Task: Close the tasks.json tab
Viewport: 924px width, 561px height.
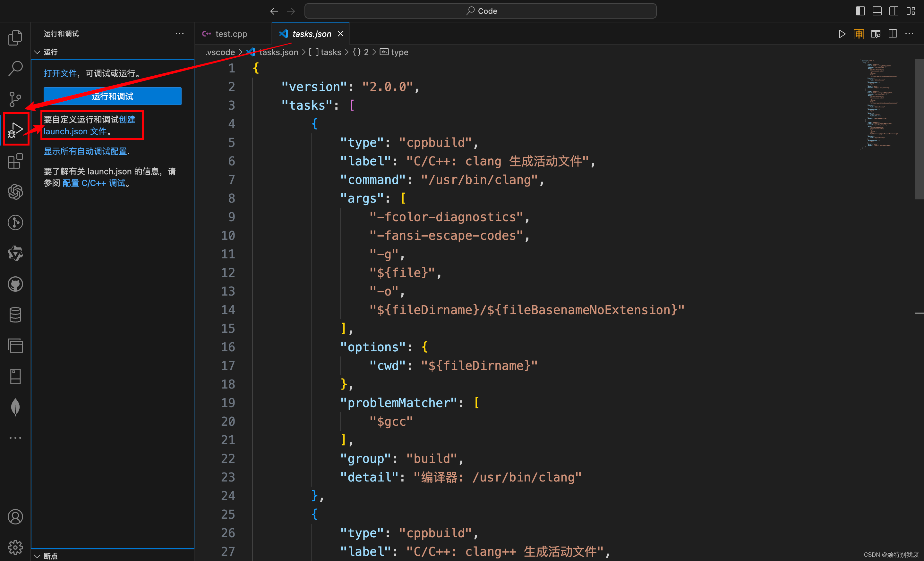Action: coord(340,34)
